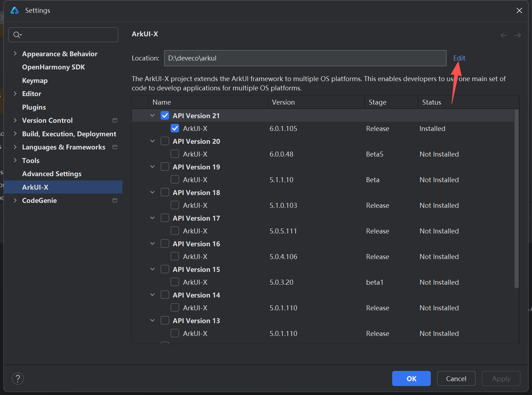Screen dimensions: 532x395
Task: Click the Location path field
Action: (305, 58)
